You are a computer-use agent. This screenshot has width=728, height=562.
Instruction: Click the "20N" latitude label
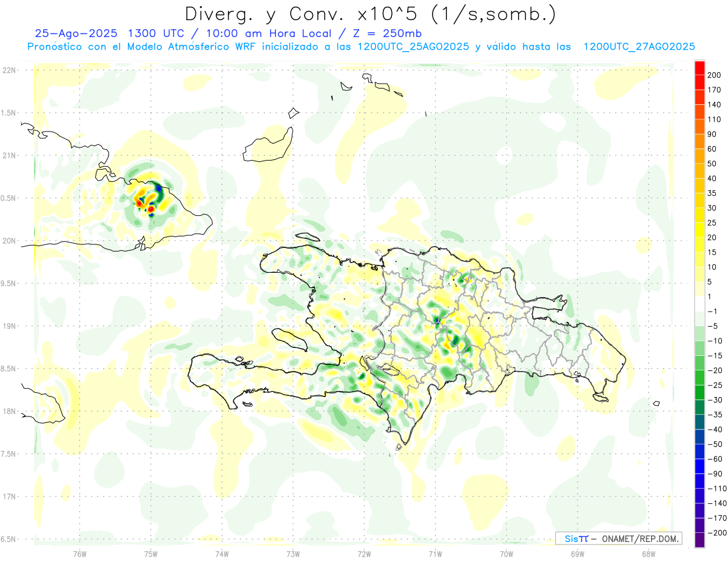coord(9,241)
